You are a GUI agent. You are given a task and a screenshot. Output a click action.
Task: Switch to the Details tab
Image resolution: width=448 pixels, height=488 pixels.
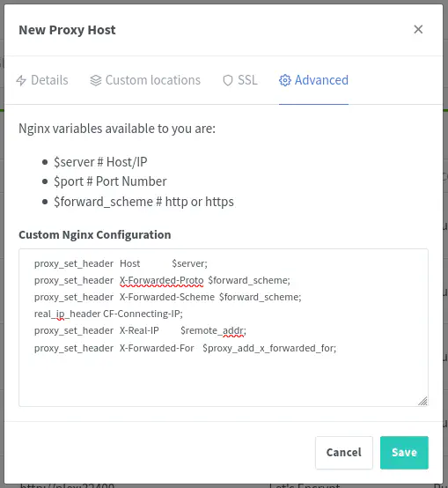(42, 80)
